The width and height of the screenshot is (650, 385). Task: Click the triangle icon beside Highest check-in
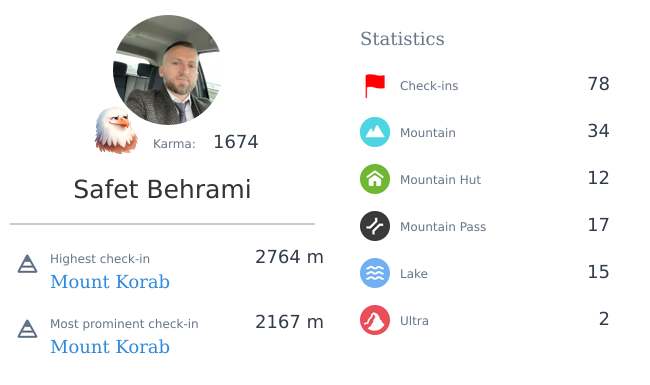pyautogui.click(x=27, y=264)
